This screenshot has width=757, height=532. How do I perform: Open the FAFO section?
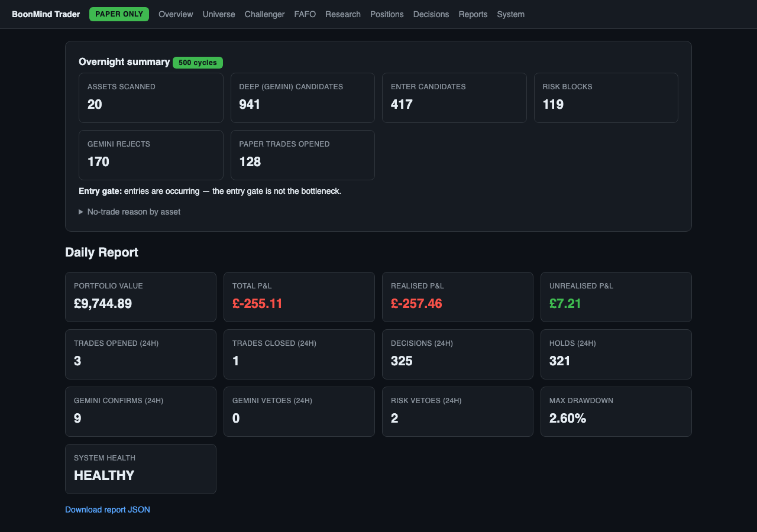tap(305, 14)
